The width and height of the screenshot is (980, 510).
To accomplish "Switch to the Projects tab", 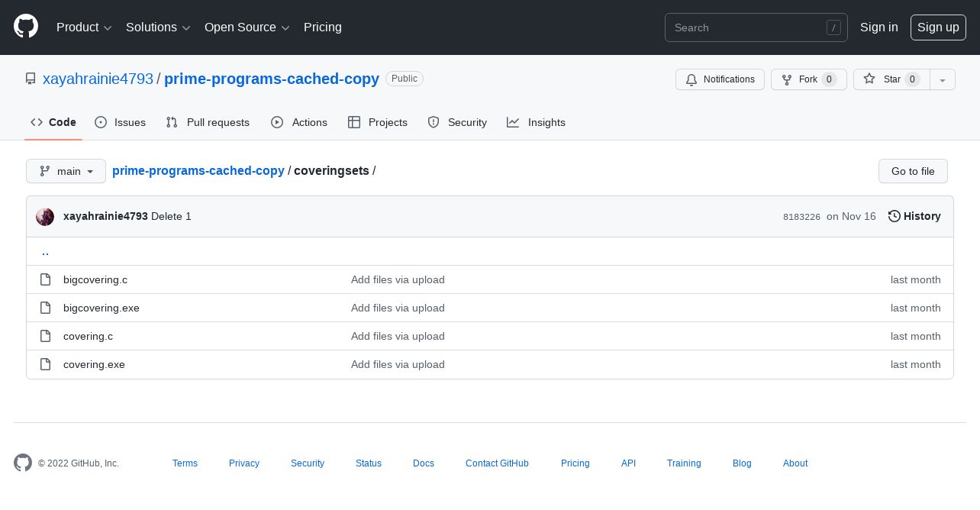I will [x=378, y=122].
